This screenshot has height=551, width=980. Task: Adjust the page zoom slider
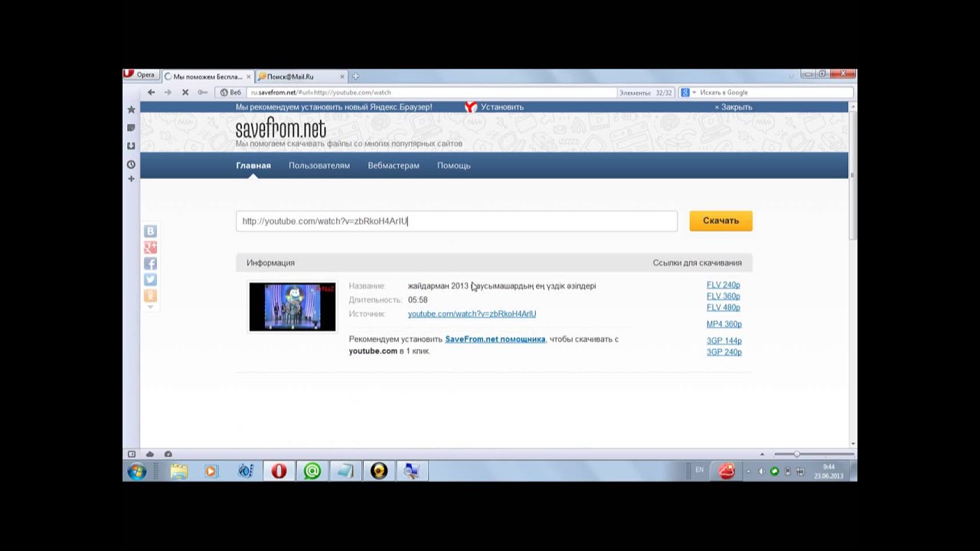(x=813, y=455)
